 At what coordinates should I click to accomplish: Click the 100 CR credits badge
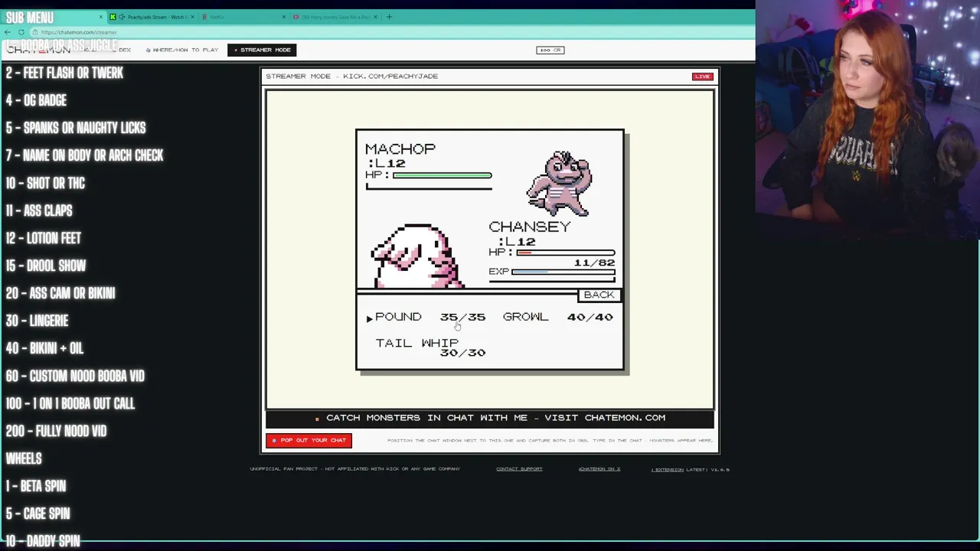(550, 50)
